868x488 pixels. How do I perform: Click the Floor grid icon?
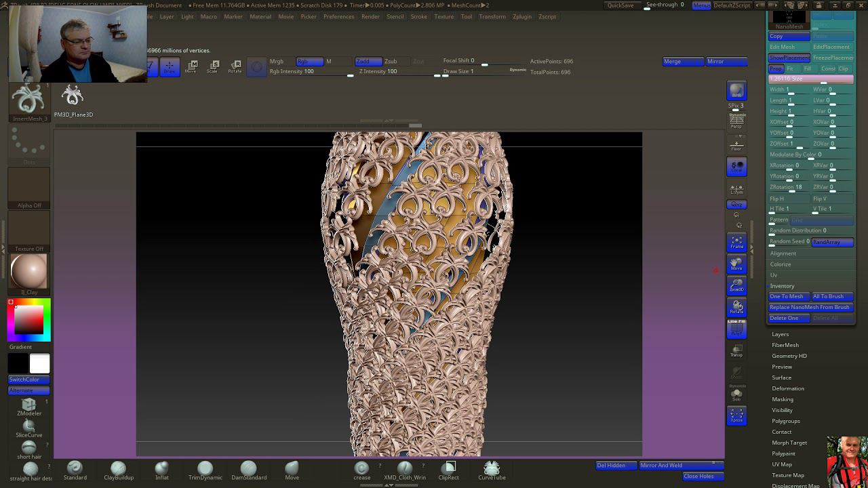point(736,145)
